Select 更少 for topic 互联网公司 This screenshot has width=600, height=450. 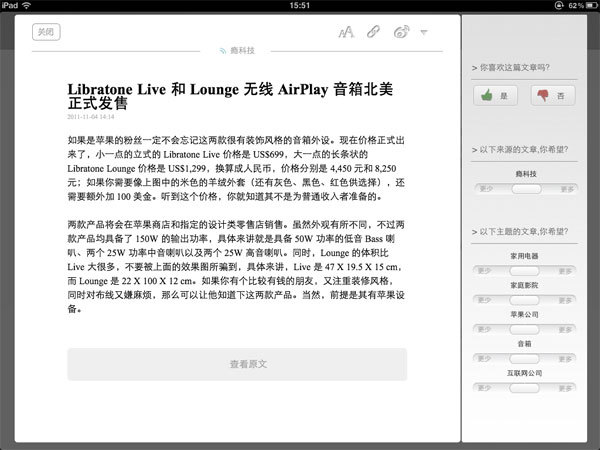[x=484, y=388]
